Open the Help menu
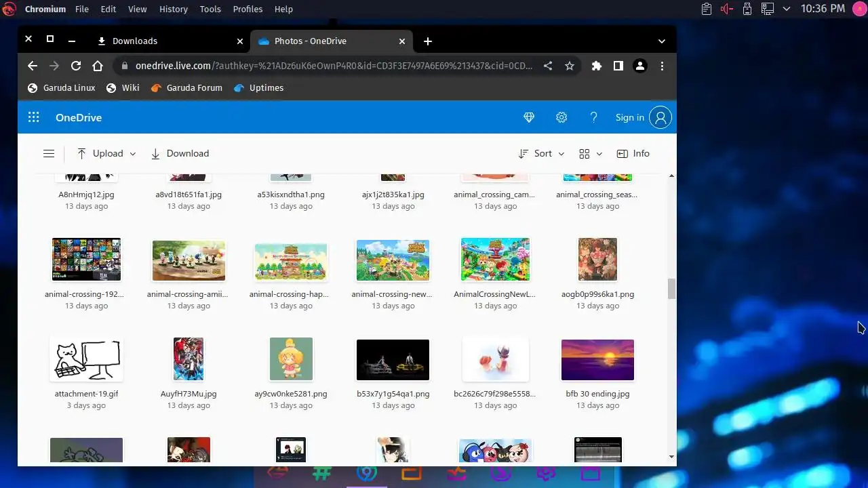Viewport: 868px width, 488px height. [283, 9]
